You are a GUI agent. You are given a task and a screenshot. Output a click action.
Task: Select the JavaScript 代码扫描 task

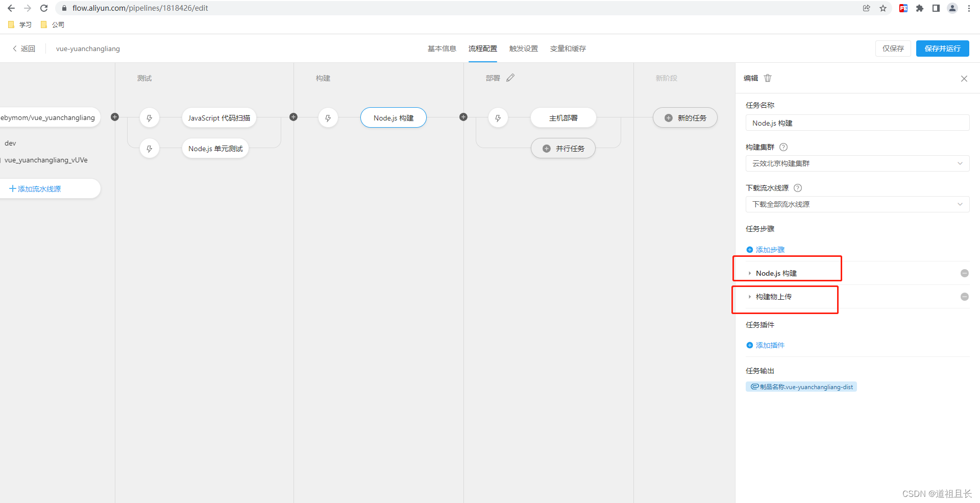pos(219,118)
